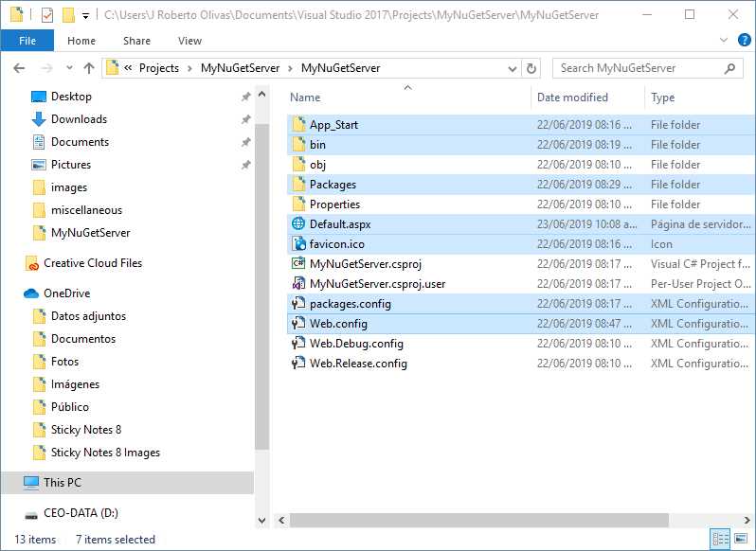Open the Explorer Help icon
This screenshot has width=756, height=551.
(744, 40)
